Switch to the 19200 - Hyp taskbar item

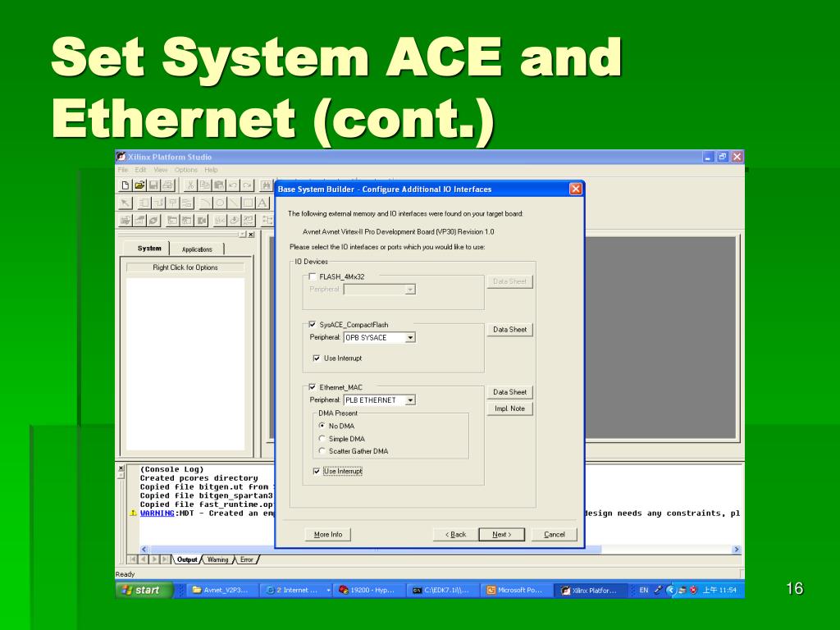click(367, 591)
